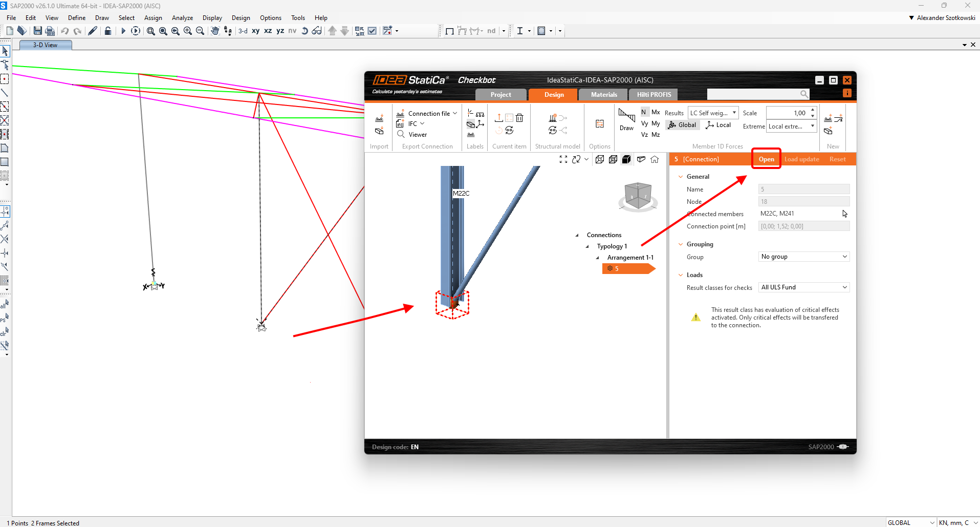Set view to xz plane
This screenshot has width=980, height=527.
pyautogui.click(x=268, y=31)
